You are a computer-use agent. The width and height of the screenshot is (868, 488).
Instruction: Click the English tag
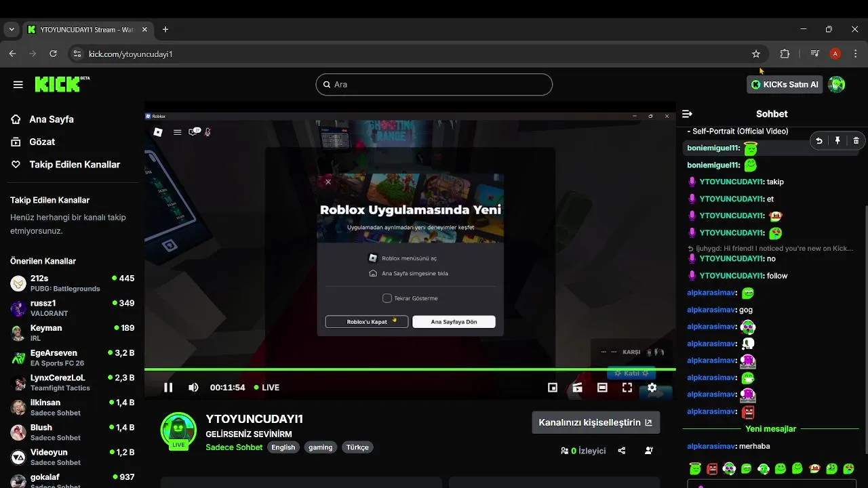(283, 447)
